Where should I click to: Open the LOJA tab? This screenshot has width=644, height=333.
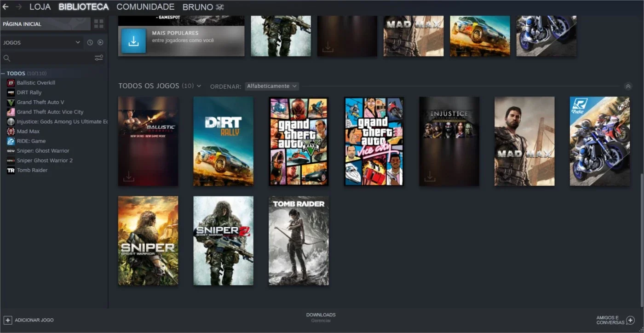click(x=40, y=7)
